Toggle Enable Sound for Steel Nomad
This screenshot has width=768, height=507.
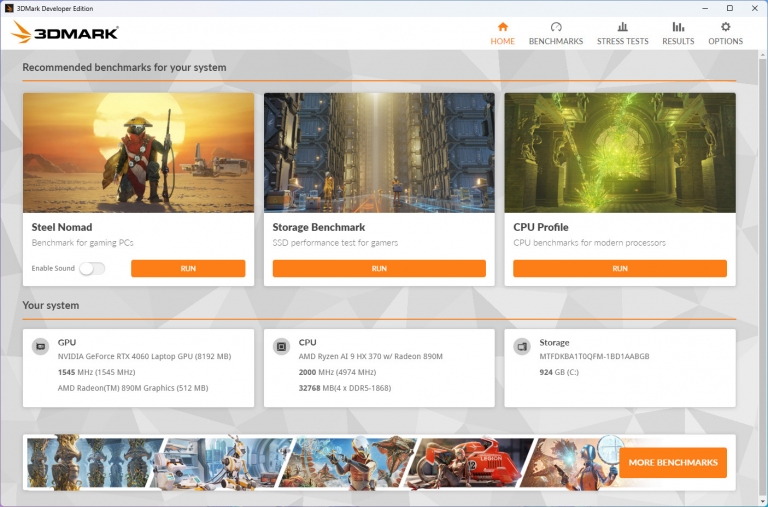(92, 268)
